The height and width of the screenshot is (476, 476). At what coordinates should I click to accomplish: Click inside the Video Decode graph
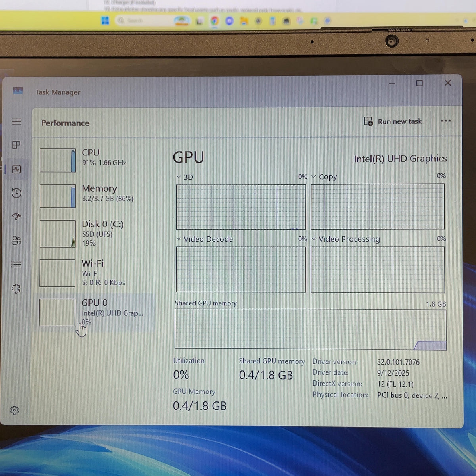point(241,269)
